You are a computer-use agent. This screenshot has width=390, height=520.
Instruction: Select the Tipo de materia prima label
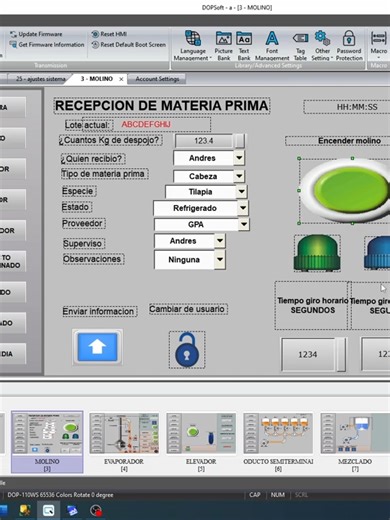tap(104, 174)
